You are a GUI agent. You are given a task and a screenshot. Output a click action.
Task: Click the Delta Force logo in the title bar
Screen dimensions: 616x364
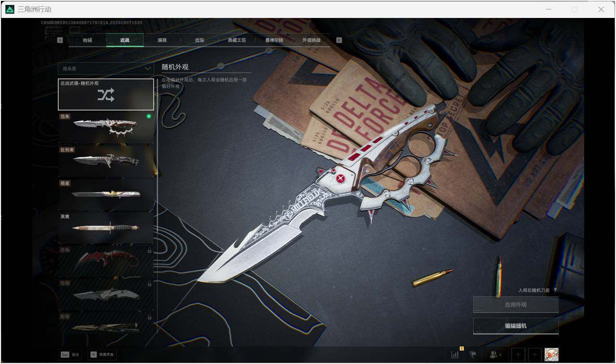9,9
